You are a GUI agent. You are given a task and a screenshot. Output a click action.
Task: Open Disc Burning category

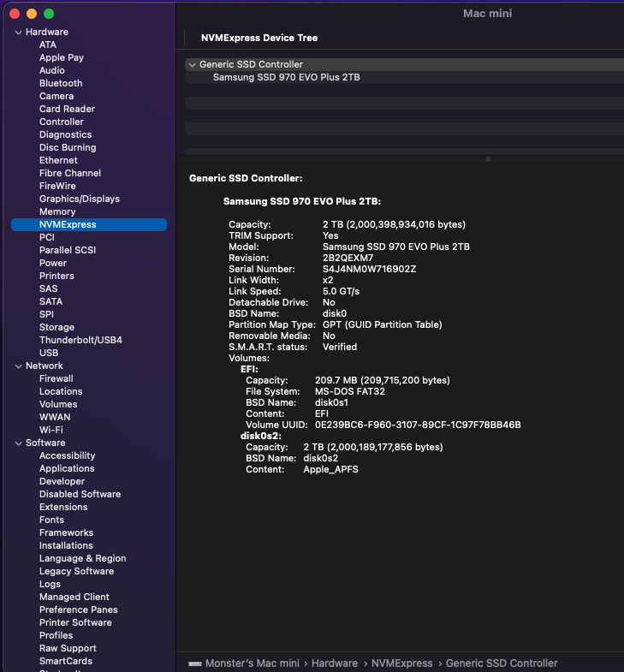pos(68,147)
